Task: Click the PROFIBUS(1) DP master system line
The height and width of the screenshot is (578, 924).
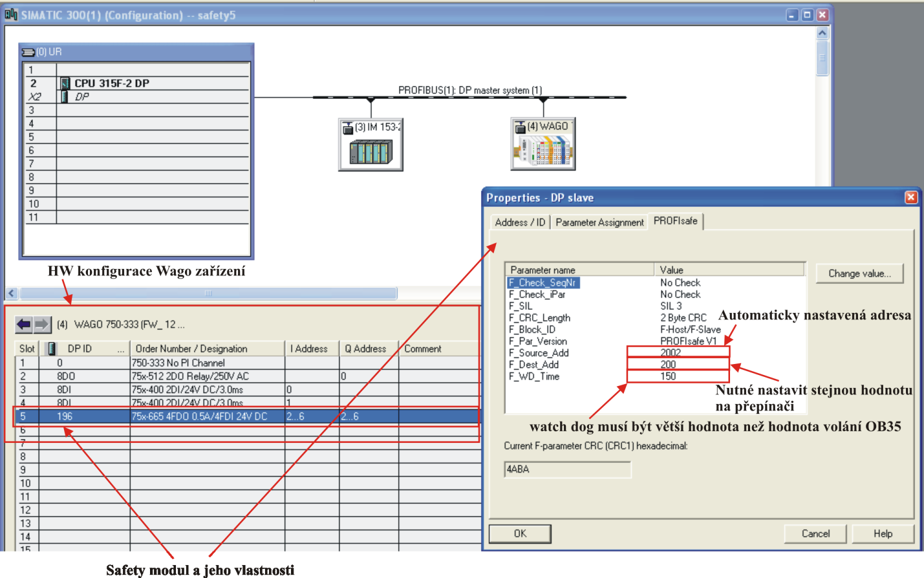Action: (x=470, y=97)
